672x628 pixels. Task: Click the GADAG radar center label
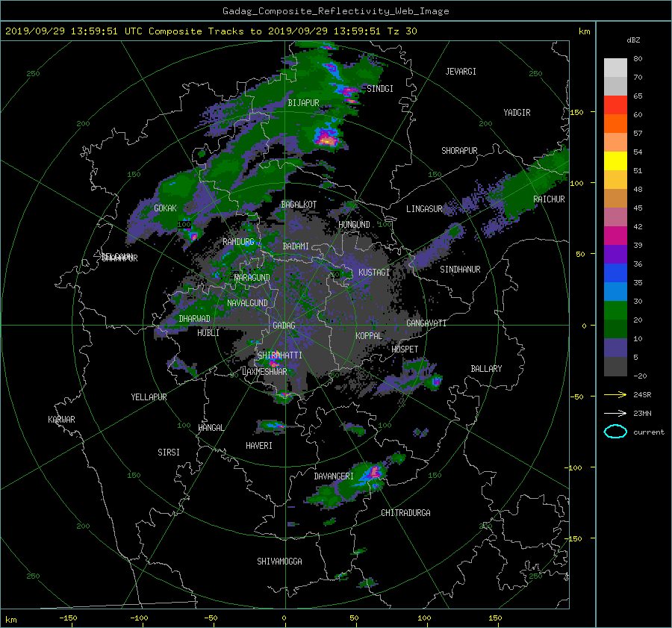coord(284,326)
